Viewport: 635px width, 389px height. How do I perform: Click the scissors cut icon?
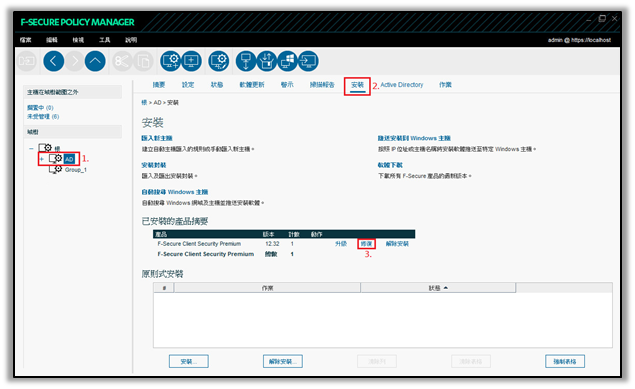(122, 61)
